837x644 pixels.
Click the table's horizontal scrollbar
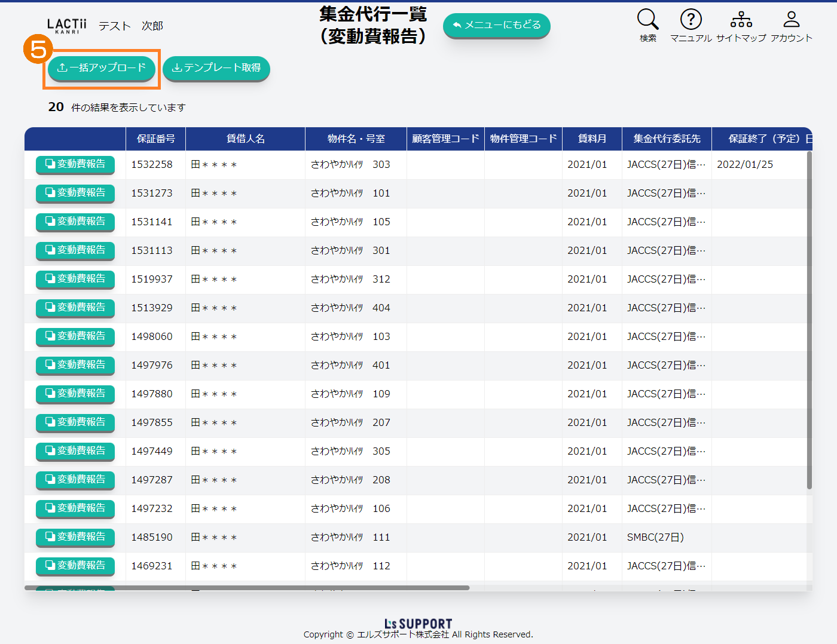click(x=247, y=588)
